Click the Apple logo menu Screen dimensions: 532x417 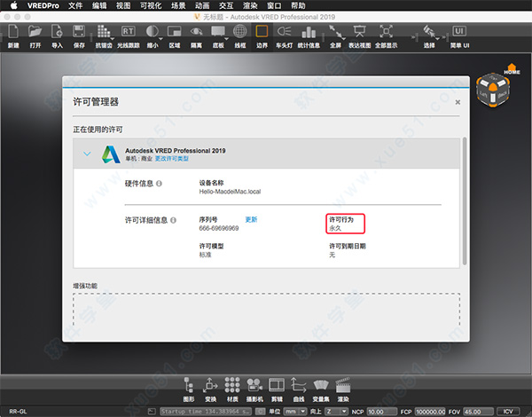(x=13, y=5)
